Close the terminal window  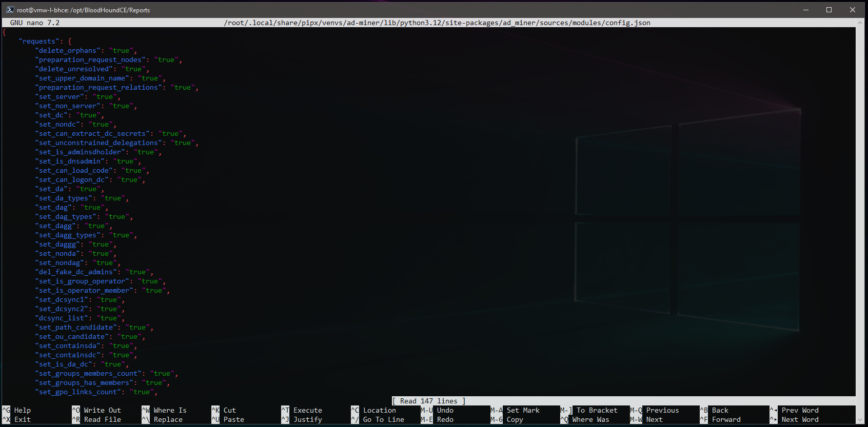tap(853, 10)
